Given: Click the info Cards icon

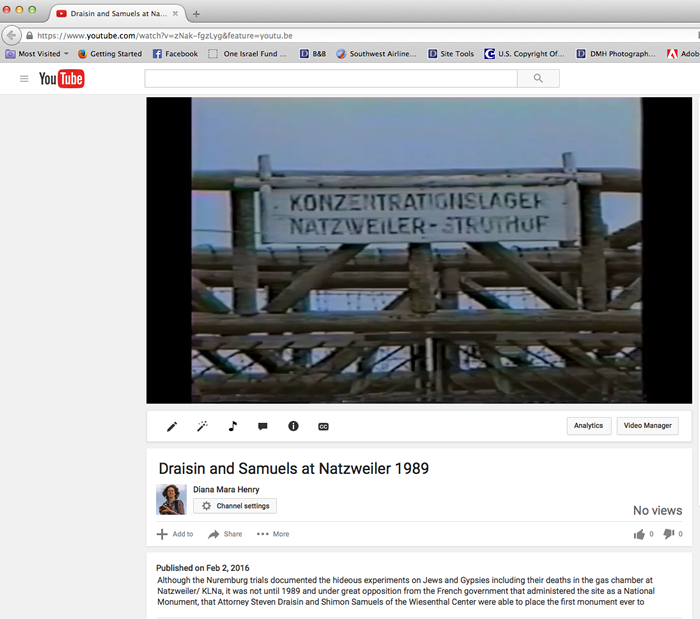Looking at the screenshot, I should coord(293,426).
